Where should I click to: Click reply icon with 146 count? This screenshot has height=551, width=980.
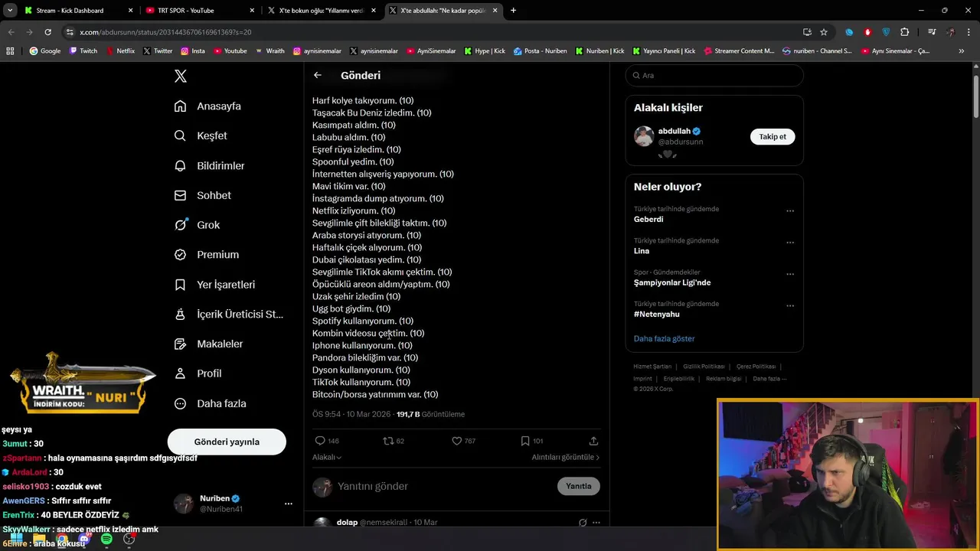coord(320,441)
